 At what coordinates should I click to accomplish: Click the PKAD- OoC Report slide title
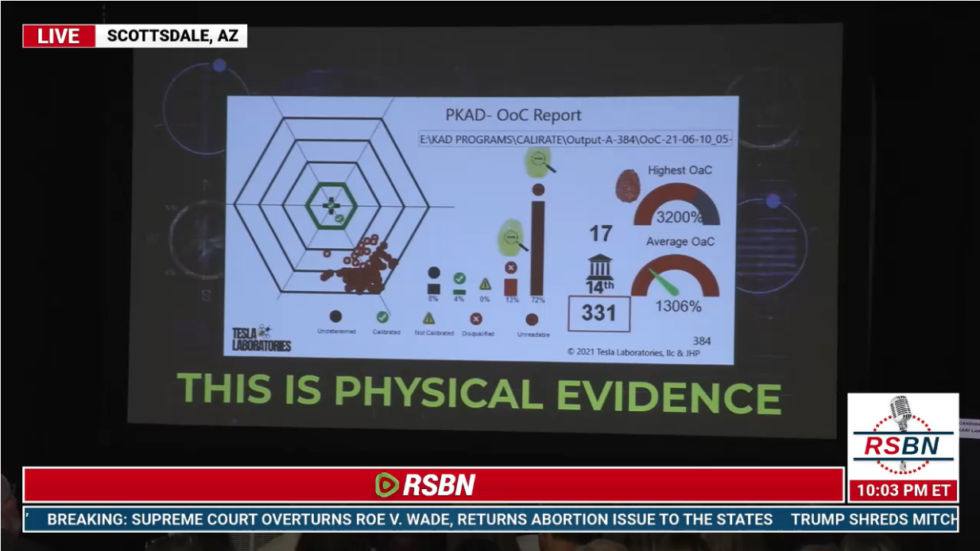pos(513,115)
